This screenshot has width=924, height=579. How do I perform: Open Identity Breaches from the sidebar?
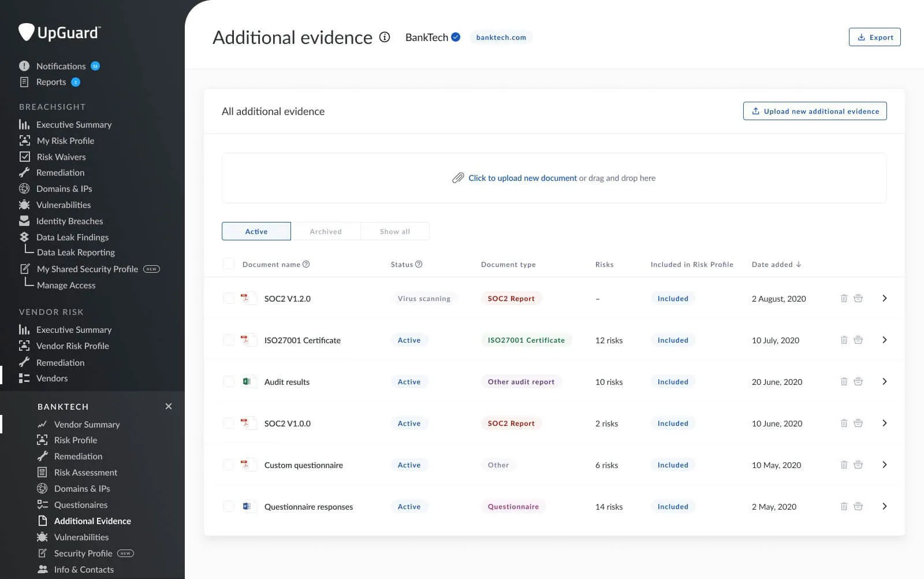coord(69,221)
